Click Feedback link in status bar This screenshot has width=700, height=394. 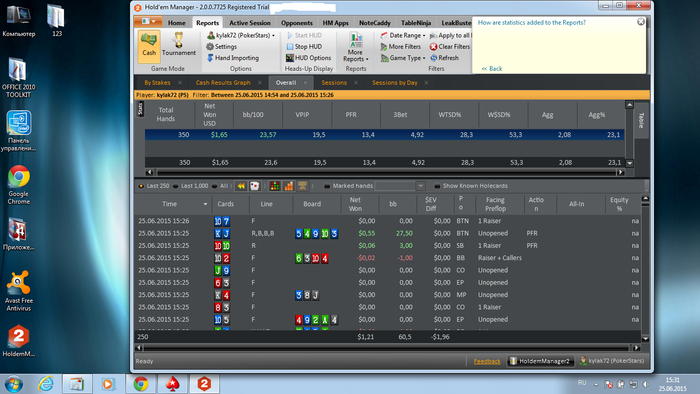pyautogui.click(x=487, y=361)
